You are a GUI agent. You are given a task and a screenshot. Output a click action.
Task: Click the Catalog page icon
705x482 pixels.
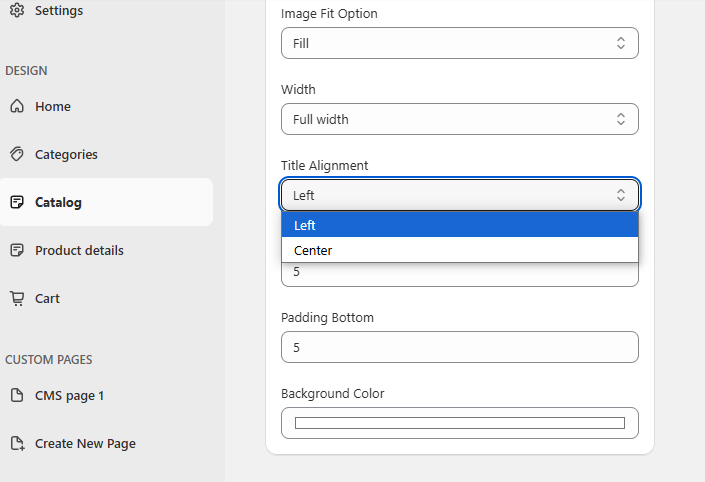pos(17,202)
